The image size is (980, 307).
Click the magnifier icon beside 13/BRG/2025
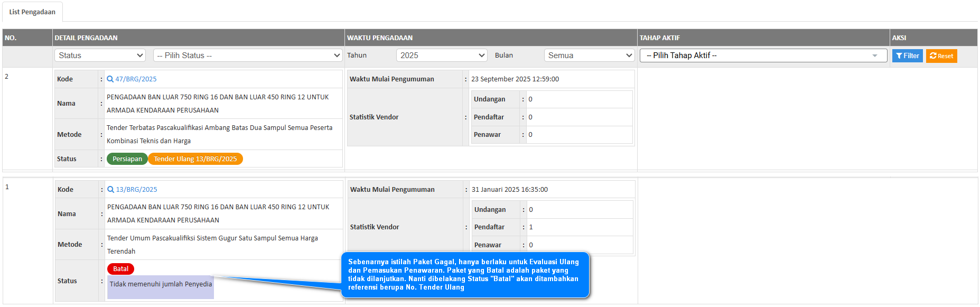pyautogui.click(x=110, y=190)
